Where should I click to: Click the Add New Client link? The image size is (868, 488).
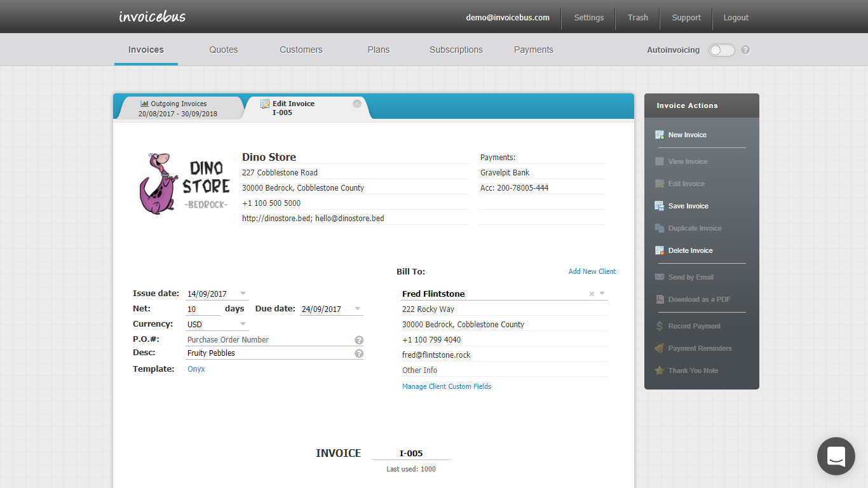592,271
